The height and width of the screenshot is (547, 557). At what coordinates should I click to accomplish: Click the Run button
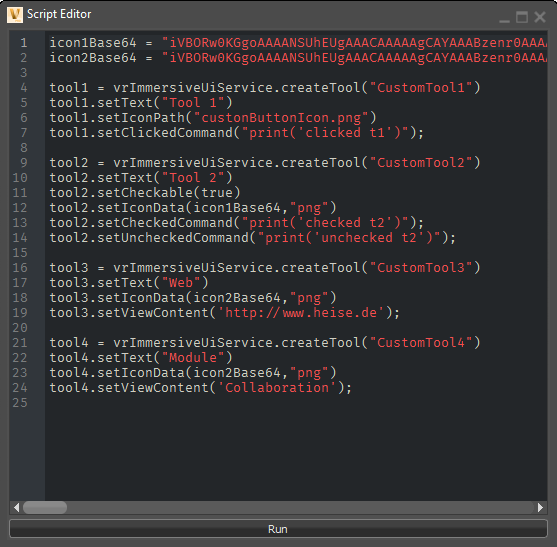278,529
